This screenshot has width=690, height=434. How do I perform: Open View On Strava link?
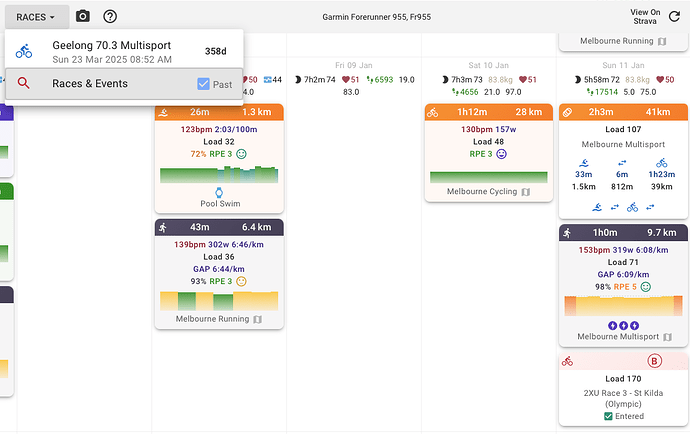pyautogui.click(x=645, y=16)
